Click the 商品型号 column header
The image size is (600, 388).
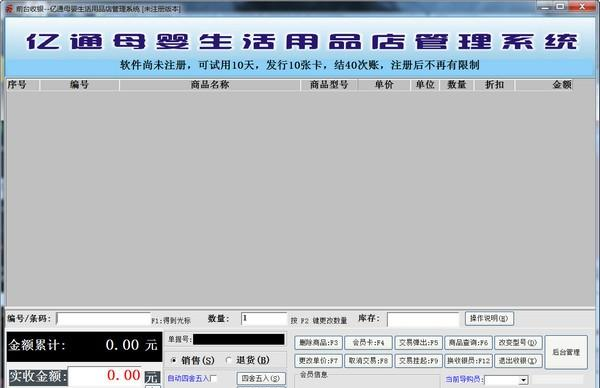point(329,85)
